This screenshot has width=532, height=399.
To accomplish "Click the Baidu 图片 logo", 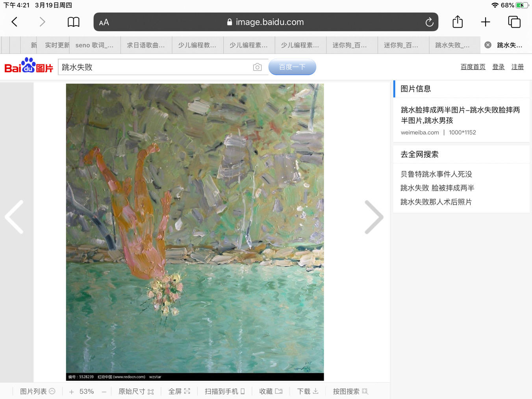I will pos(29,66).
